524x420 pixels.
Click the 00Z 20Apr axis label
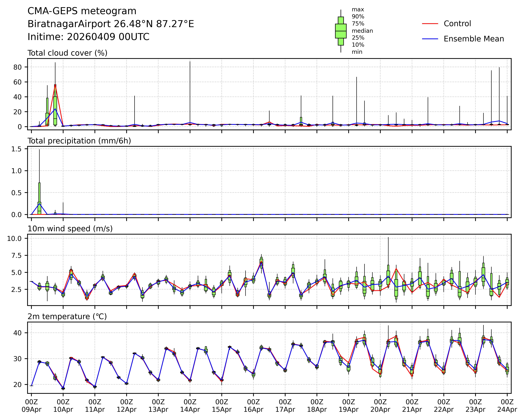tap(380, 406)
